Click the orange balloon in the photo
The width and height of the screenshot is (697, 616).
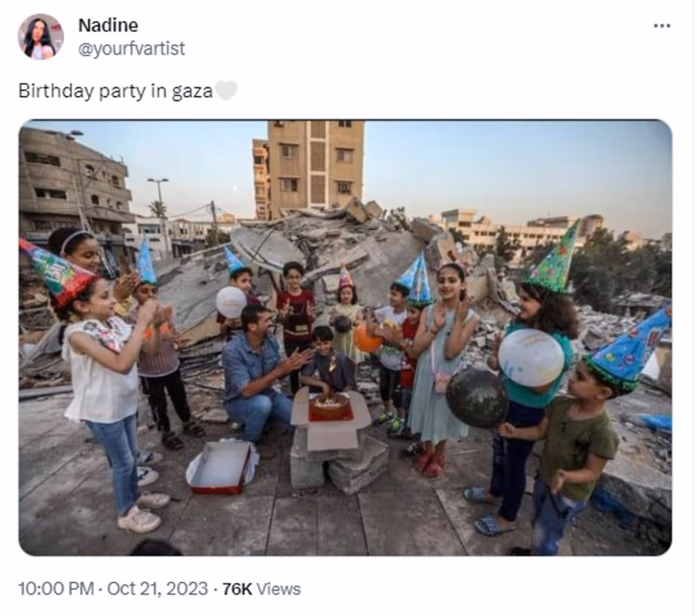[x=367, y=339]
